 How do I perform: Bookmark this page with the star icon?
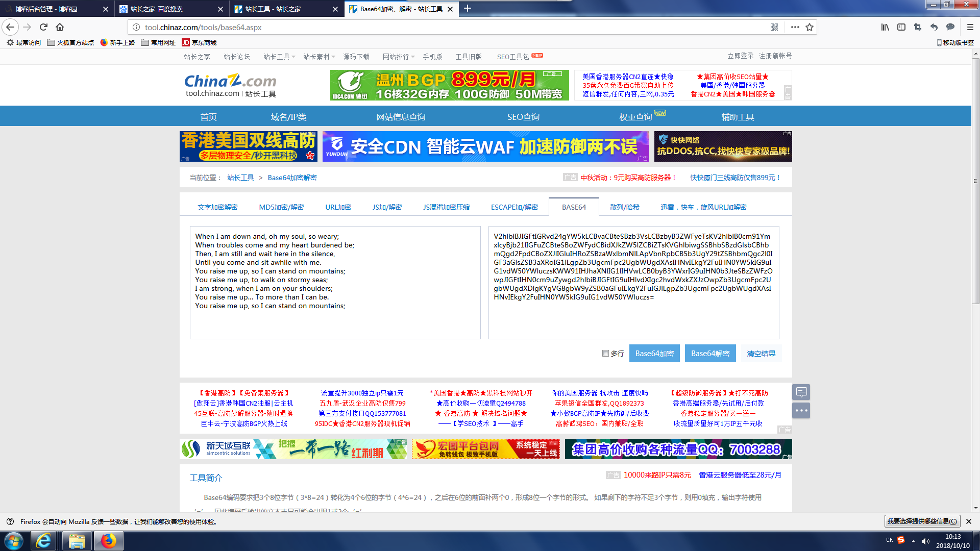point(810,27)
